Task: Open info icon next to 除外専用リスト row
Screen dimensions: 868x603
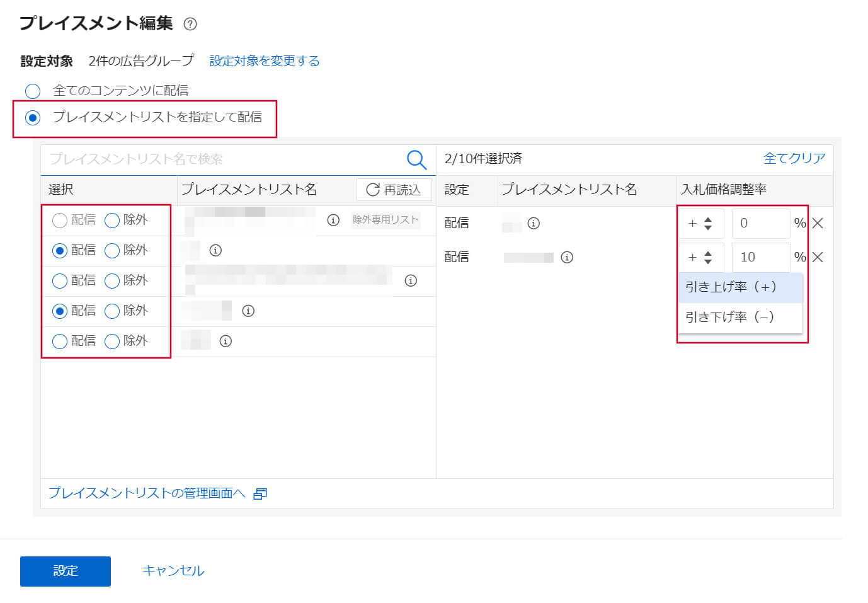Action: coord(333,220)
